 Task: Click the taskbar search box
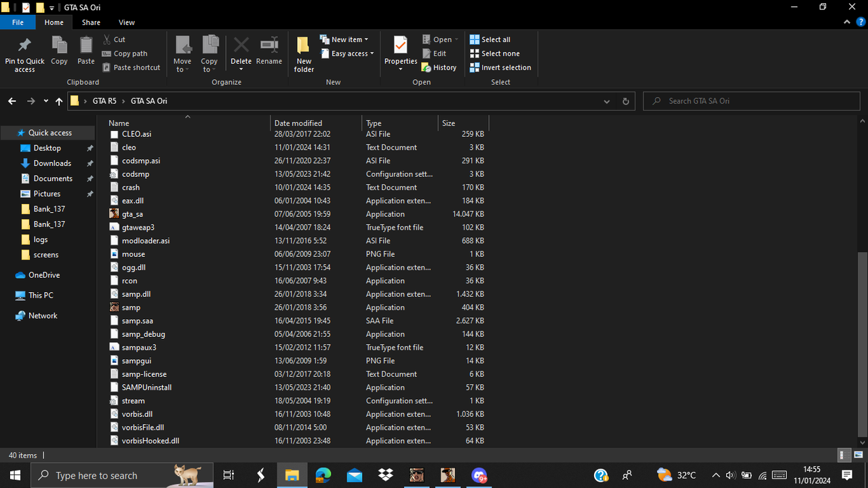click(x=122, y=475)
